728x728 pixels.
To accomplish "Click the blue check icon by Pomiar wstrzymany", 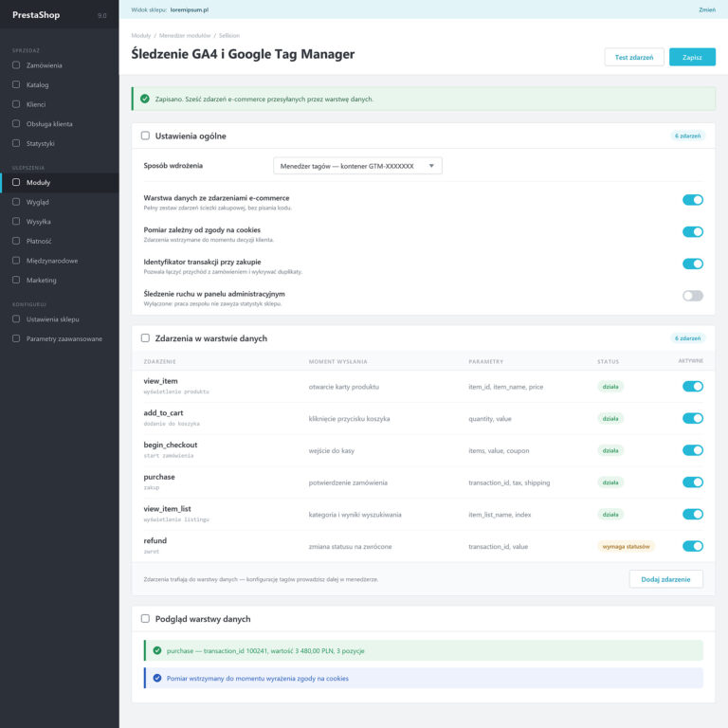I will (x=157, y=678).
